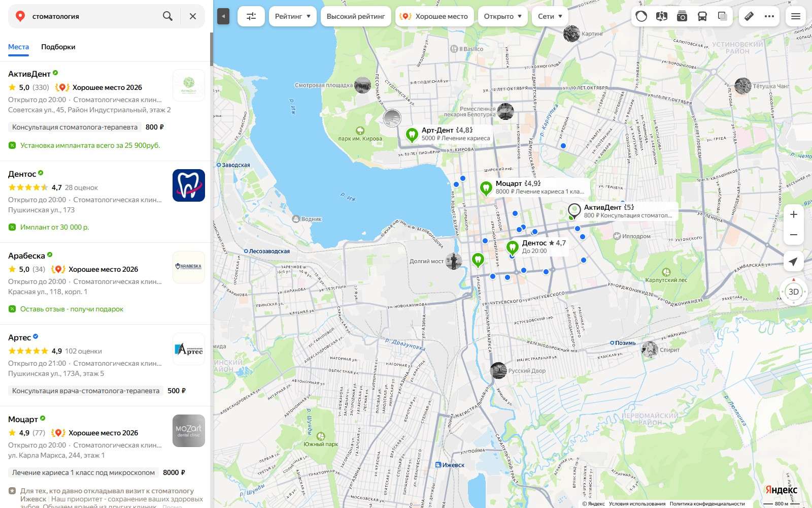Open Смотровая площадка photo marker

[x=362, y=85]
